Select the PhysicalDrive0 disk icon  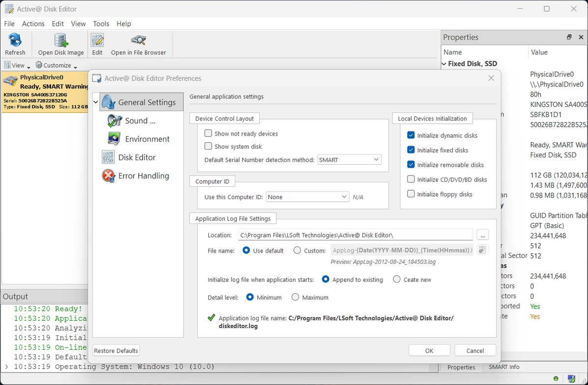pyautogui.click(x=11, y=81)
